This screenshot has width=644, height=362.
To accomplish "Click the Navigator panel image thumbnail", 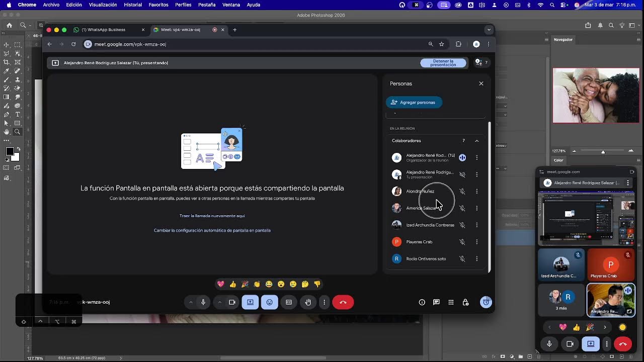I will click(596, 96).
